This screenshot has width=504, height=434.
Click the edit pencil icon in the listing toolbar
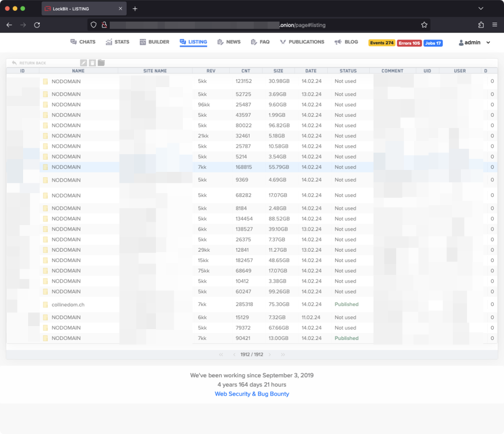click(x=84, y=63)
